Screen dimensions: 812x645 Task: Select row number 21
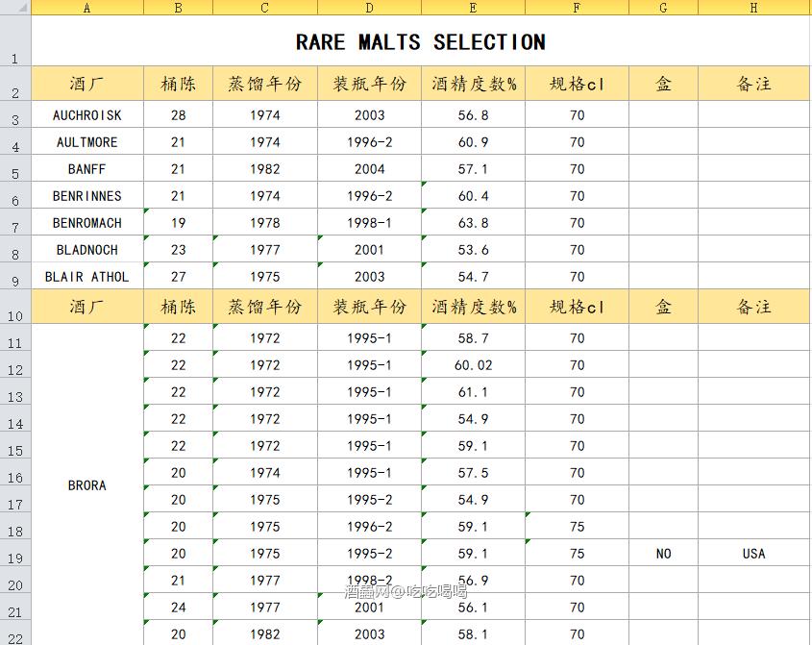pos(15,608)
